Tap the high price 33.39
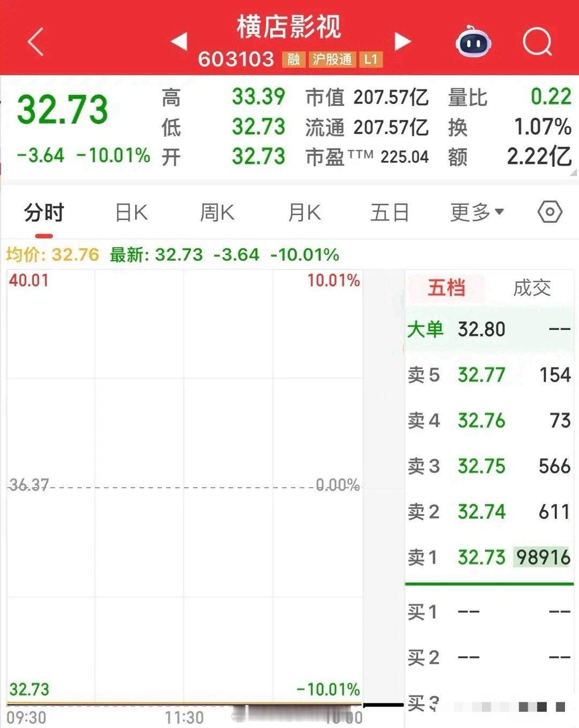The height and width of the screenshot is (728, 579). click(x=258, y=97)
